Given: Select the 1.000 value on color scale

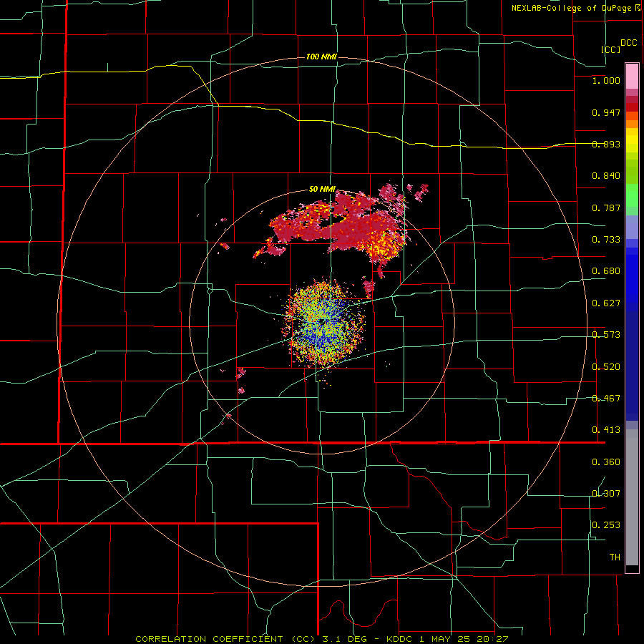Looking at the screenshot, I should [x=606, y=80].
